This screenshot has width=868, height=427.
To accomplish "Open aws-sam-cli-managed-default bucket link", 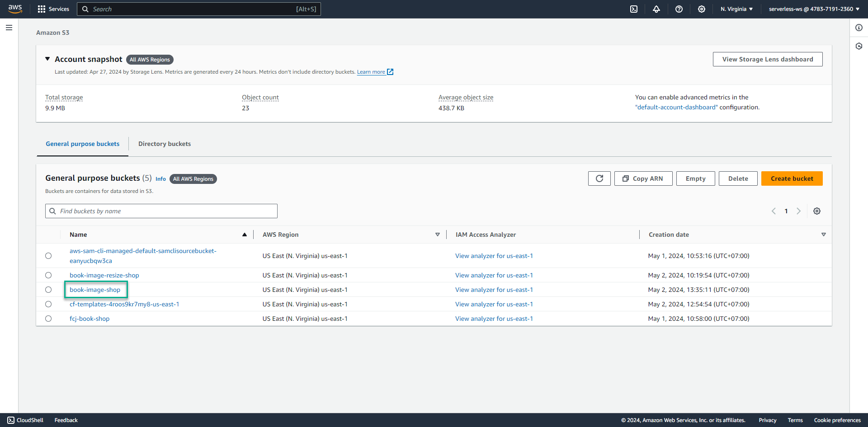I will pos(143,256).
